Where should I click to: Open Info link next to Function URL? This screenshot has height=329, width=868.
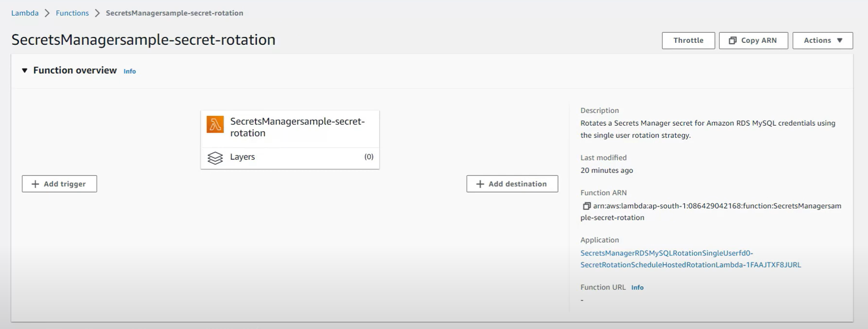pyautogui.click(x=637, y=288)
